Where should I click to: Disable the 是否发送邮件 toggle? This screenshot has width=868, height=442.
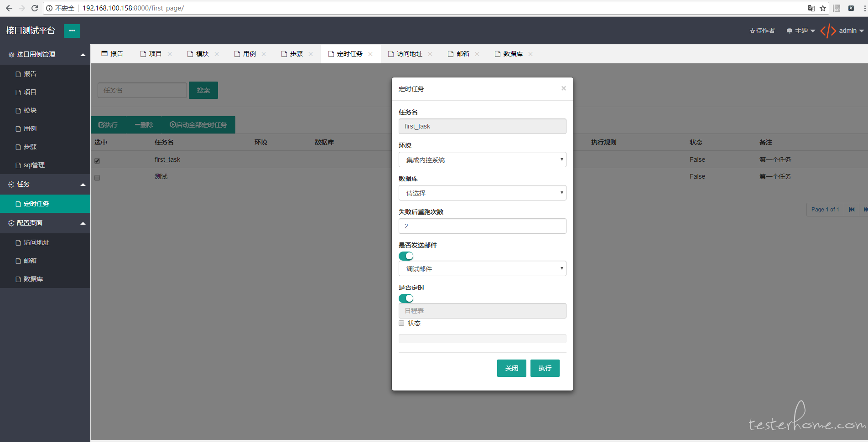click(405, 256)
